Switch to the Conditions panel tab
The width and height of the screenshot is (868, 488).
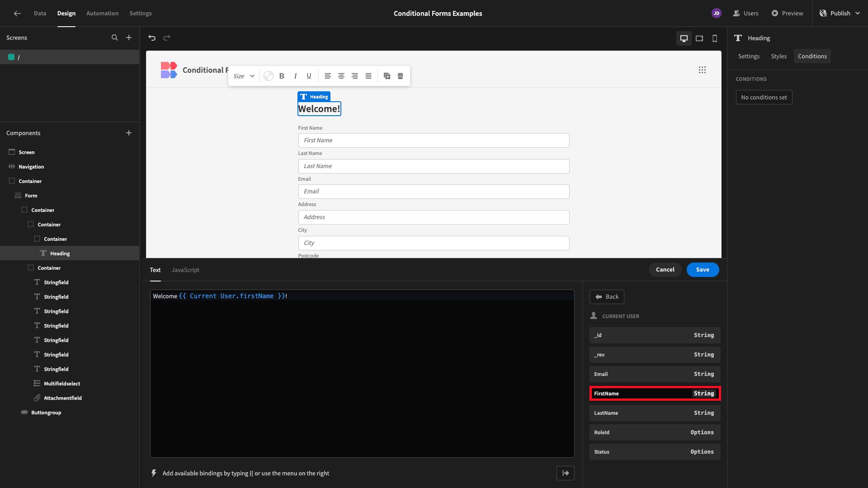tap(812, 56)
